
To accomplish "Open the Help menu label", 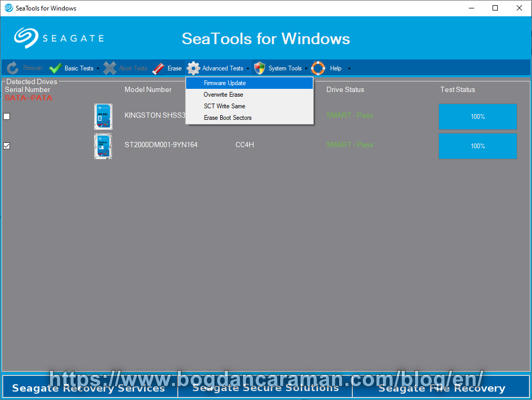I will tap(335, 68).
